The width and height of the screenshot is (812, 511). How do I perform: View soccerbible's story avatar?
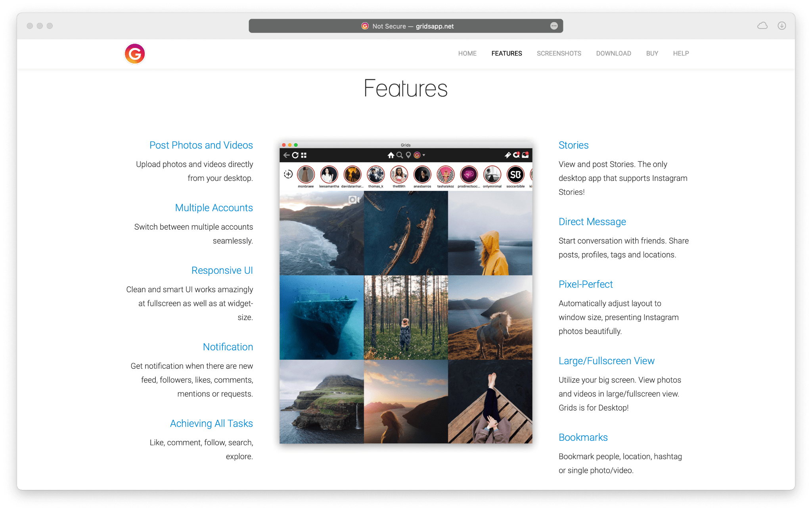click(515, 175)
